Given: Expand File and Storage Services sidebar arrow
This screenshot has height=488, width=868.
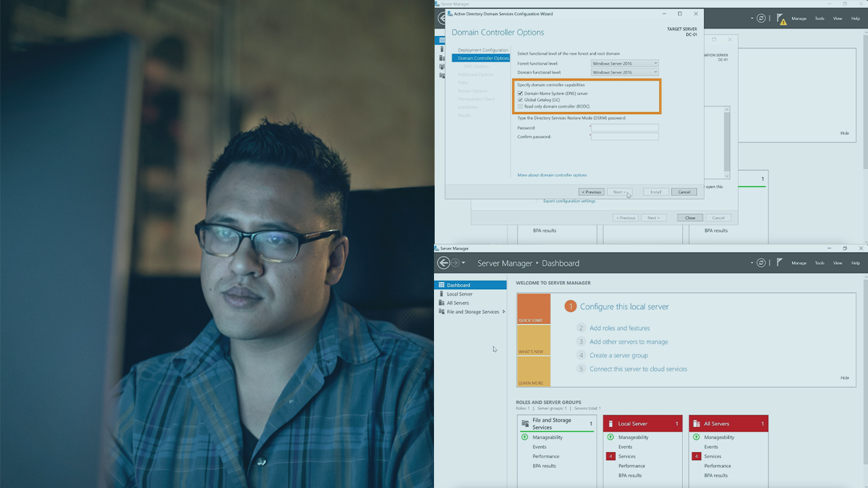Looking at the screenshot, I should pos(503,312).
